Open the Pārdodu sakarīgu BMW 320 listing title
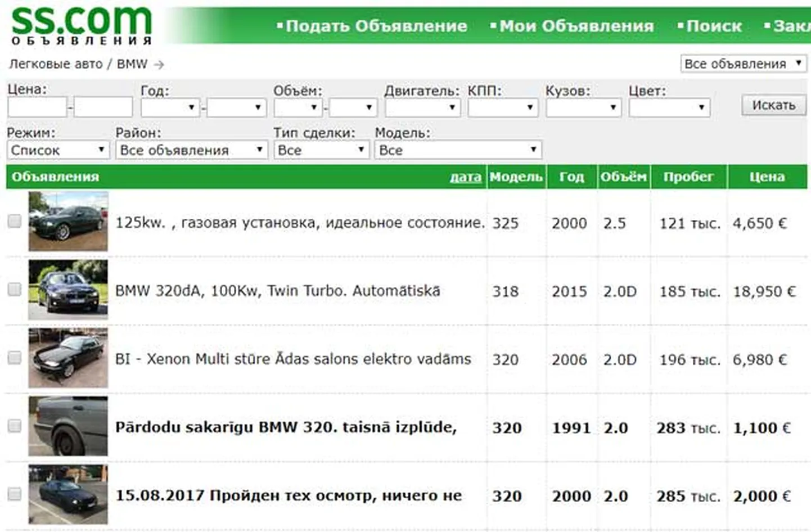The width and height of the screenshot is (811, 532). pyautogui.click(x=286, y=427)
